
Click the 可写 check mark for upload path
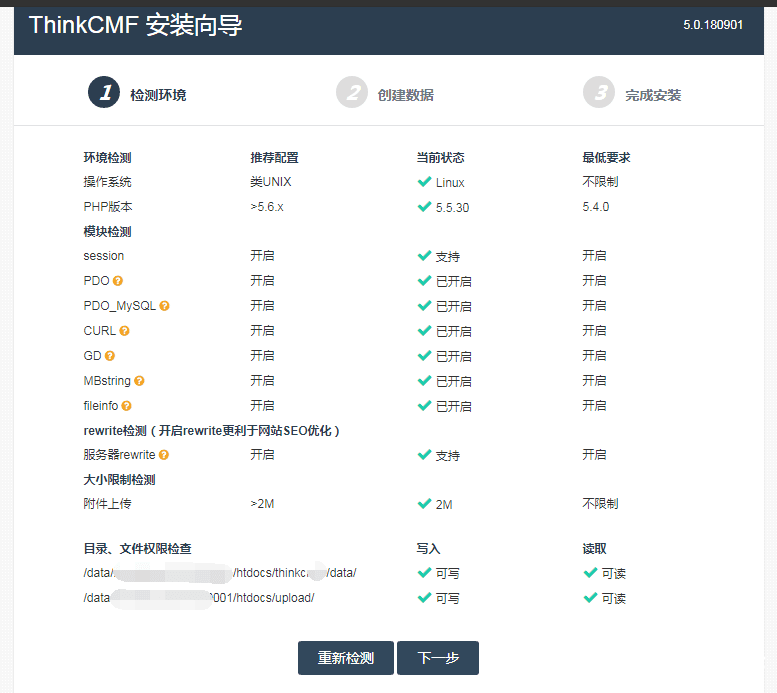click(x=424, y=597)
